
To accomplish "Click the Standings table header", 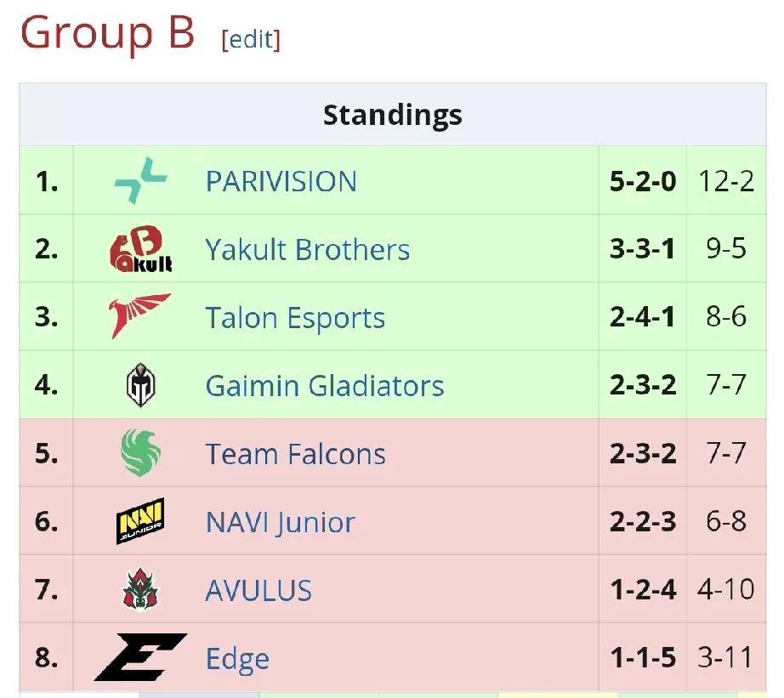I will [393, 115].
